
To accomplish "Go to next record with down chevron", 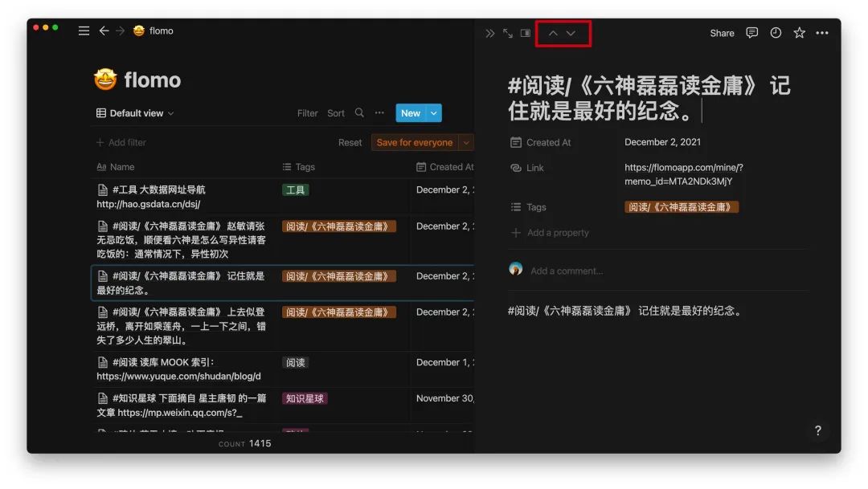I will (571, 33).
